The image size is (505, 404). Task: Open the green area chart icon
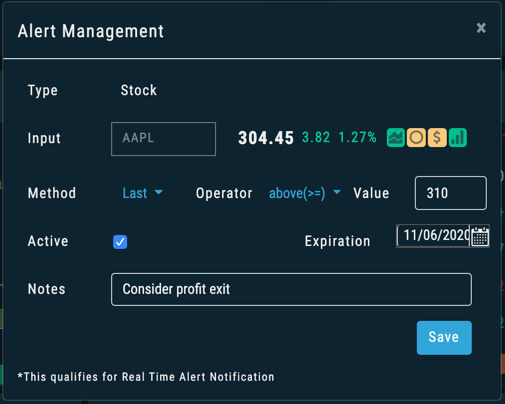click(396, 138)
